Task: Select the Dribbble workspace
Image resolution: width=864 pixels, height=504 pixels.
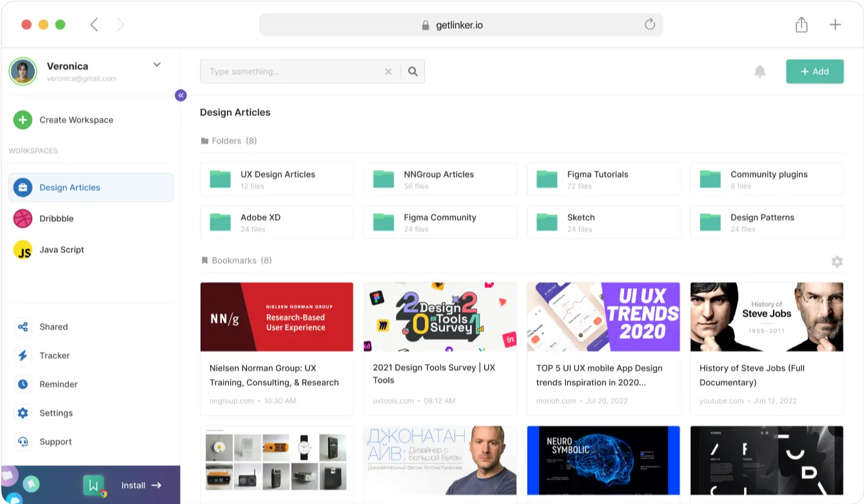Action: point(91,218)
